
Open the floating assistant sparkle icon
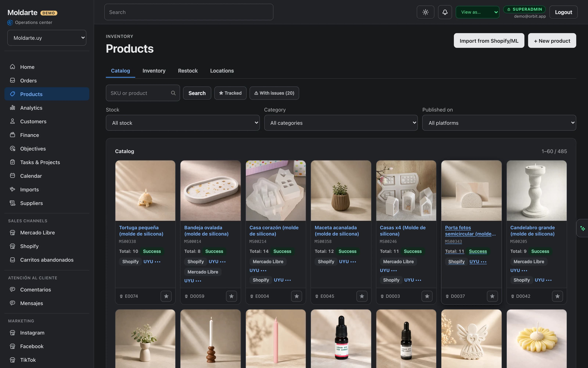click(x=583, y=228)
